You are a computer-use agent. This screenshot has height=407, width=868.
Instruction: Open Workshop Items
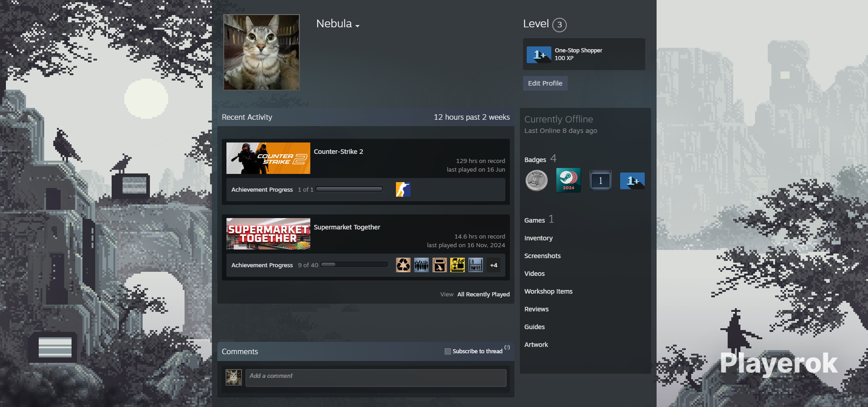pyautogui.click(x=549, y=291)
